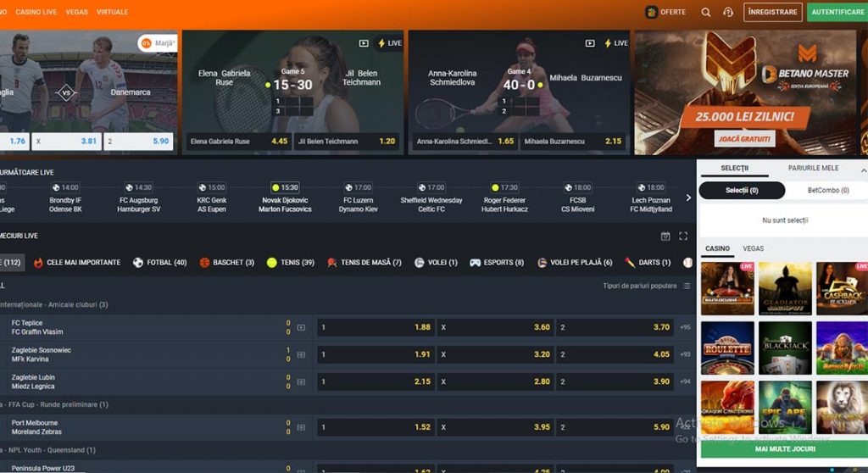The width and height of the screenshot is (868, 473).
Task: Select DARTS (1) sport filter
Action: tap(648, 263)
